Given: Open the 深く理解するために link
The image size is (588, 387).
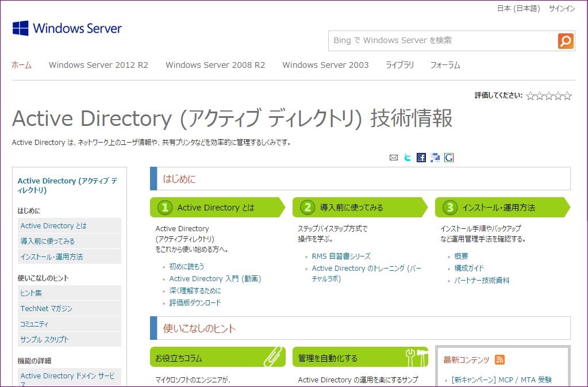Looking at the screenshot, I should (x=195, y=290).
